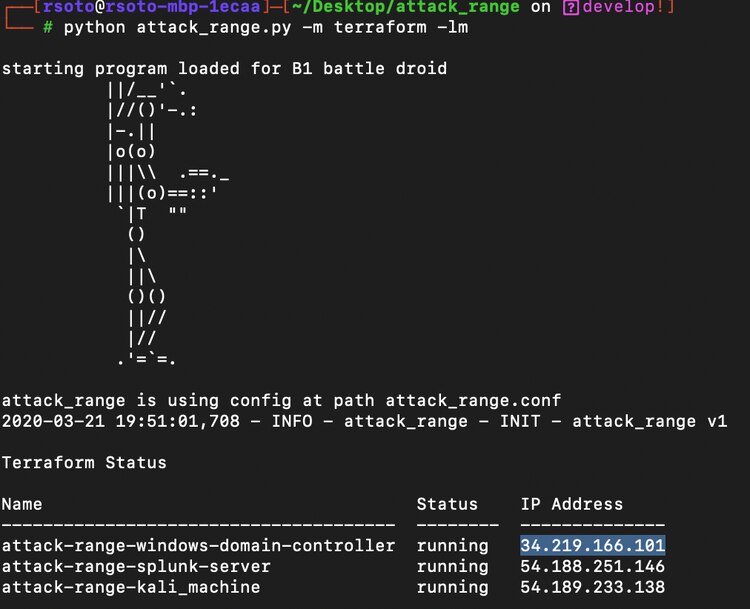750x609 pixels.
Task: Select the attack-range-splunk-server name
Action: pyautogui.click(x=136, y=566)
